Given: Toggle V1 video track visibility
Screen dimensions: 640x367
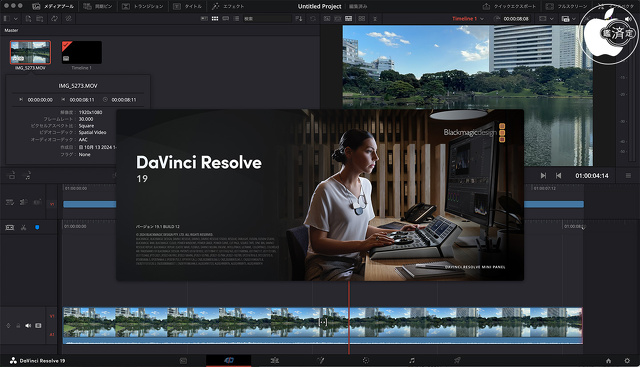Looking at the screenshot, I should [38, 325].
